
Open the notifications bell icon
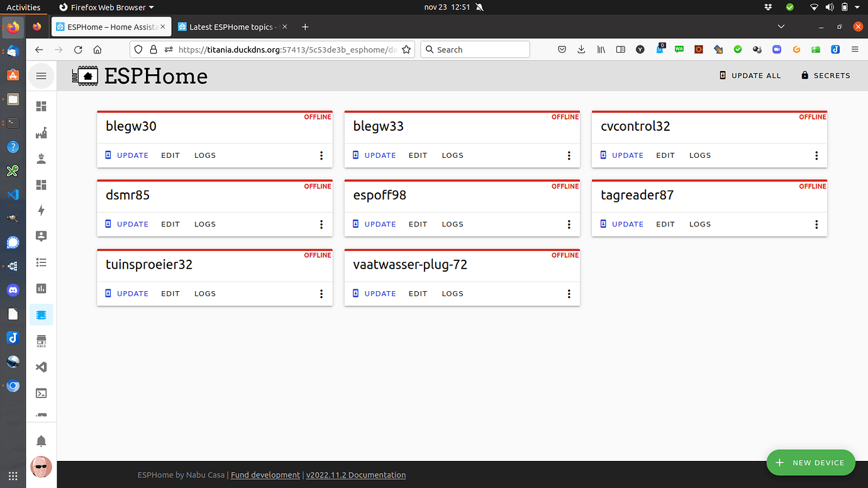click(41, 440)
